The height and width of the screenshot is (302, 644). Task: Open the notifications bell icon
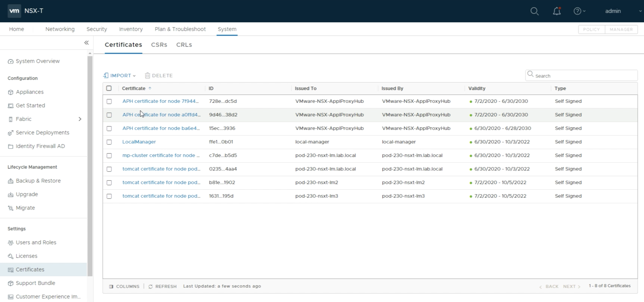pos(556,11)
